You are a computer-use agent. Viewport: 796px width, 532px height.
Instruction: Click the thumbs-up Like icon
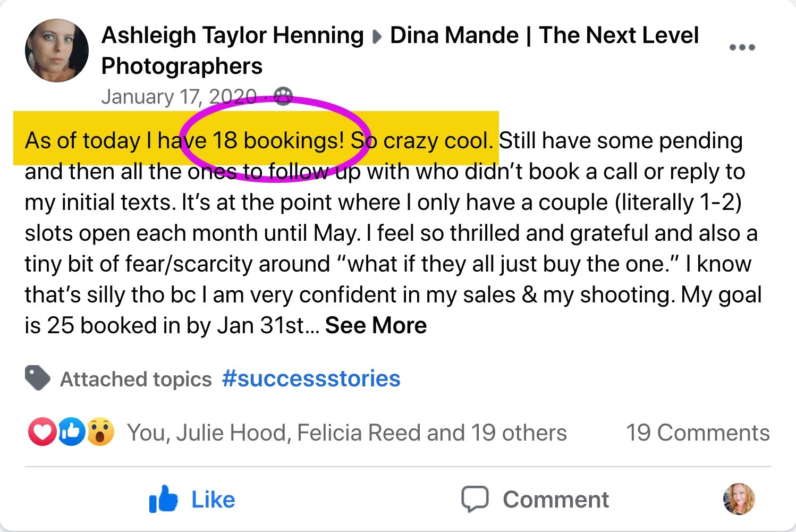coord(163,499)
